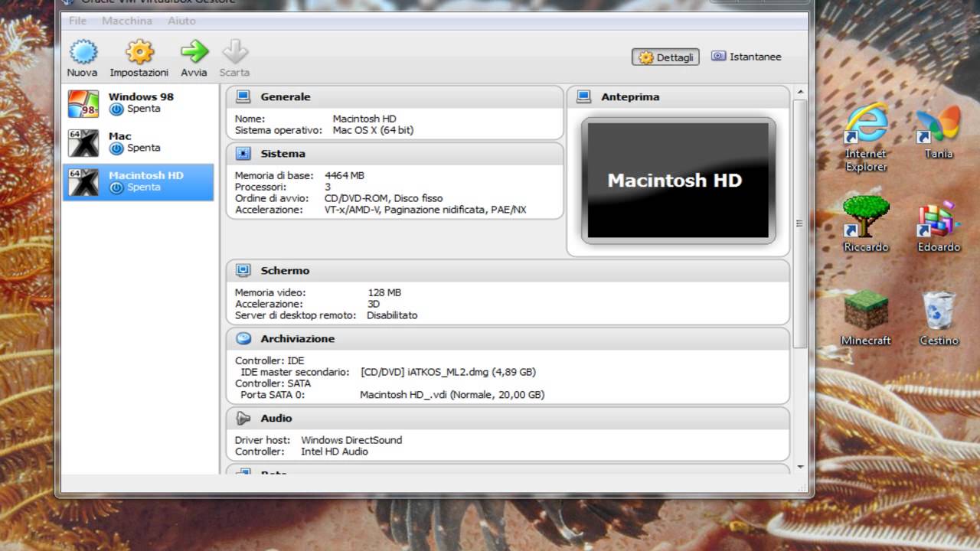The width and height of the screenshot is (980, 551).
Task: Click the Sistema chip icon
Action: pos(243,153)
